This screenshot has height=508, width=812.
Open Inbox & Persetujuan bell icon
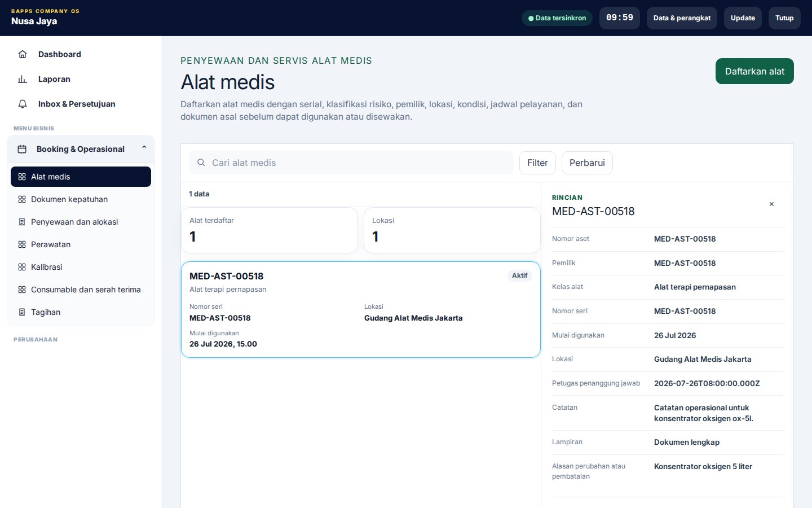[23, 104]
